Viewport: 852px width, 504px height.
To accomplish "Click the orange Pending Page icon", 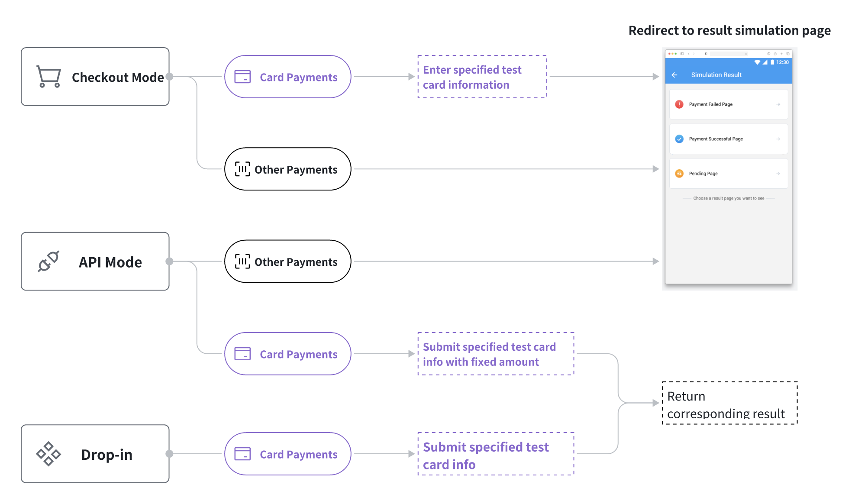I will point(679,174).
